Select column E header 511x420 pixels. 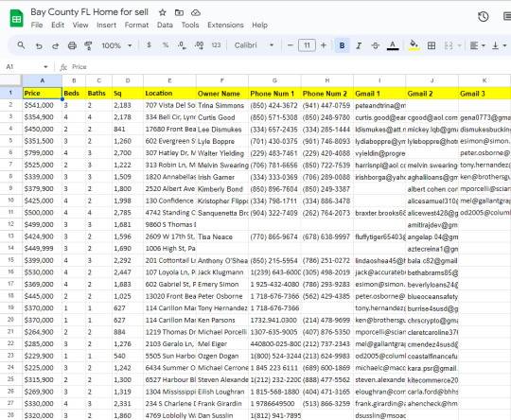click(x=169, y=80)
